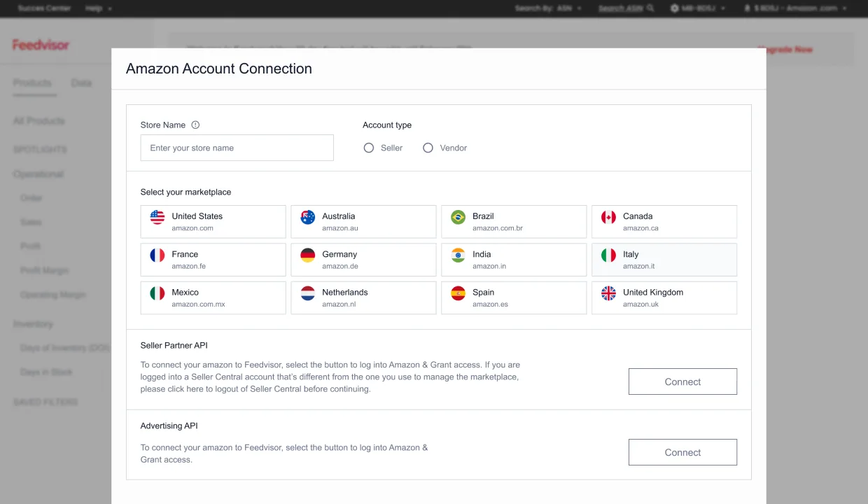
Task: Open the Help dropdown in top bar
Action: pos(99,8)
